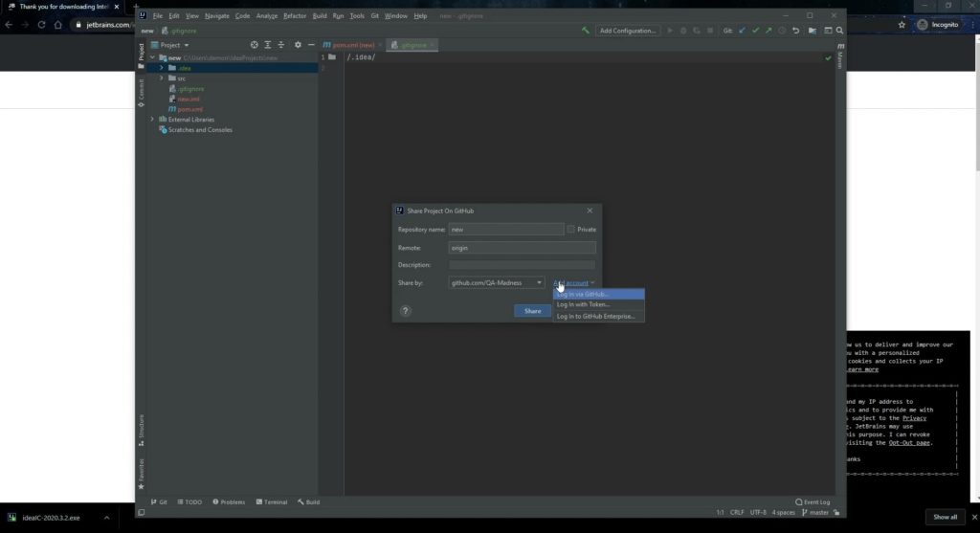Tick the Private checkbox

pyautogui.click(x=570, y=230)
